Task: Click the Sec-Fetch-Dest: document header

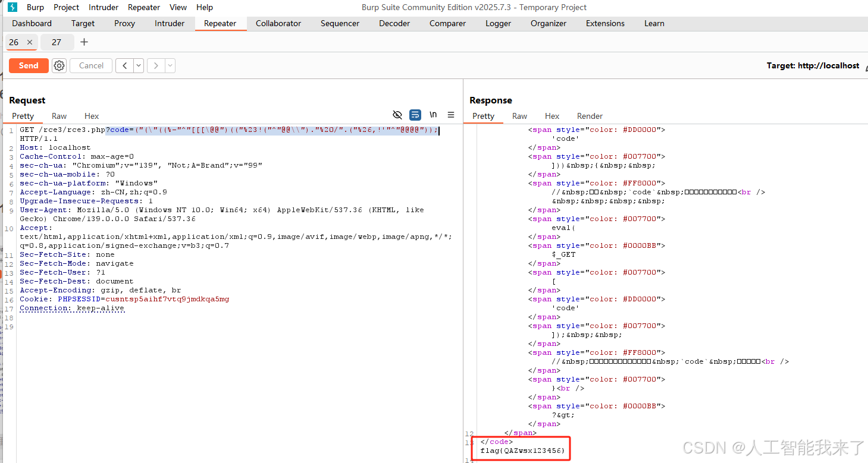Action: (77, 281)
